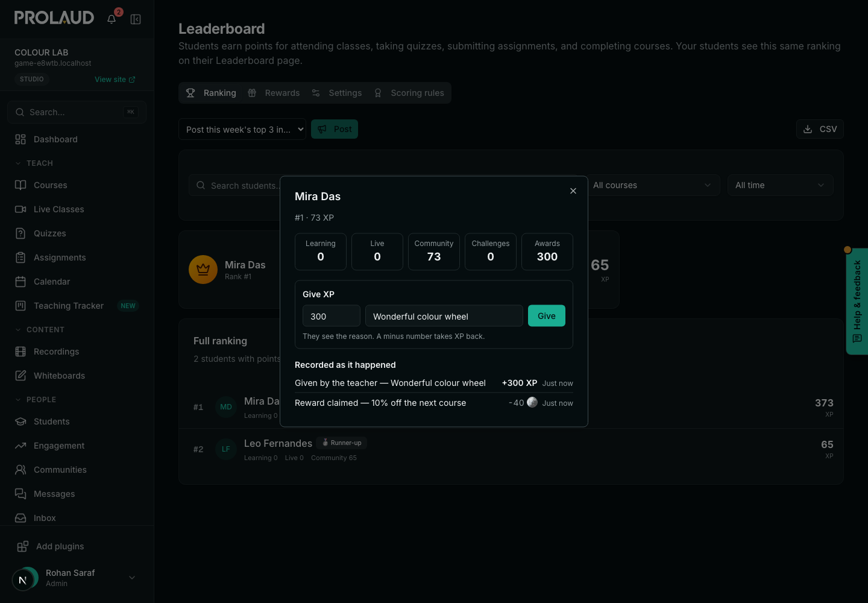This screenshot has height=603, width=868.
Task: Click the Teaching Tracker icon
Action: tap(20, 306)
